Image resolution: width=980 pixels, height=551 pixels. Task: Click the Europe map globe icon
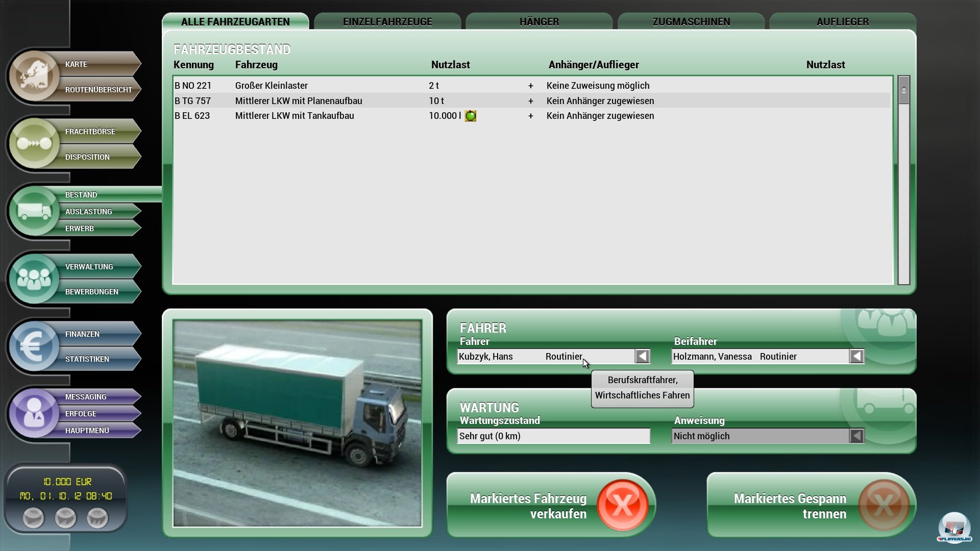coord(34,76)
